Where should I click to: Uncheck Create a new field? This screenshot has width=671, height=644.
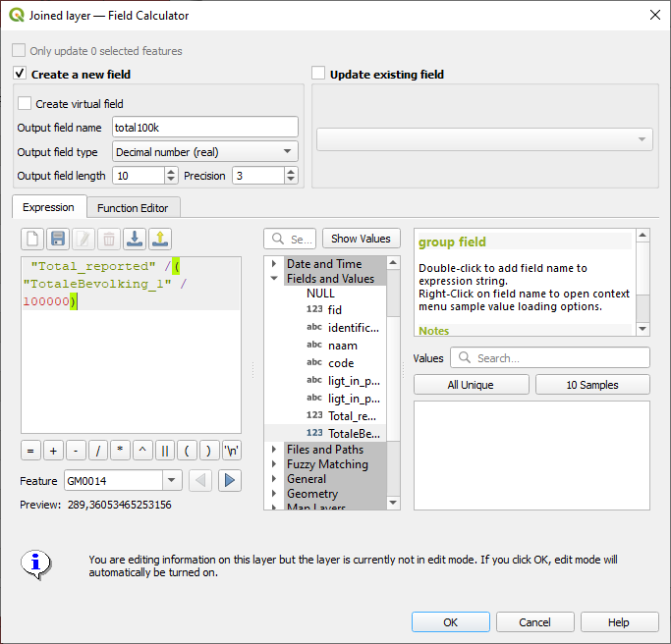coord(20,73)
